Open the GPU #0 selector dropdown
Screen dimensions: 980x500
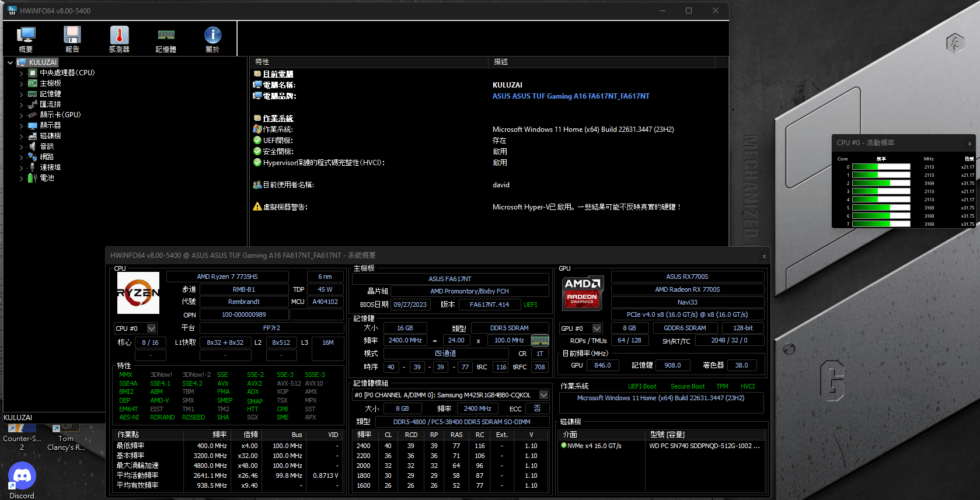pyautogui.click(x=597, y=328)
